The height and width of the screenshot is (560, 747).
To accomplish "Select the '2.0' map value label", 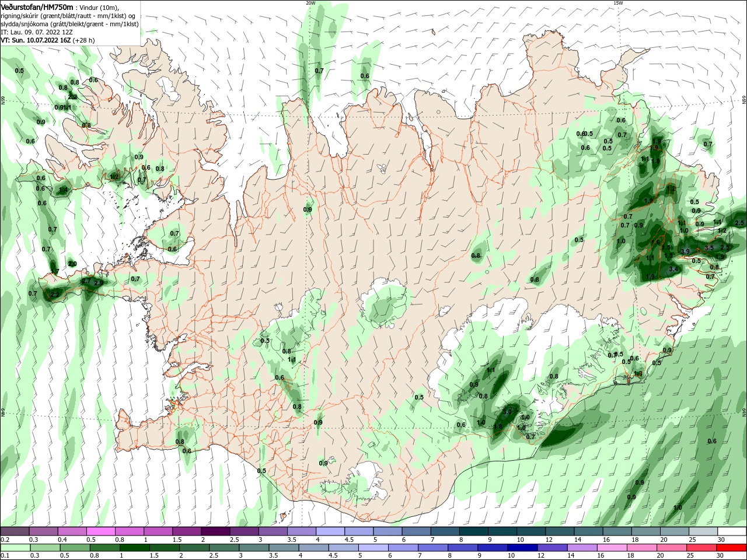I will 72,264.
